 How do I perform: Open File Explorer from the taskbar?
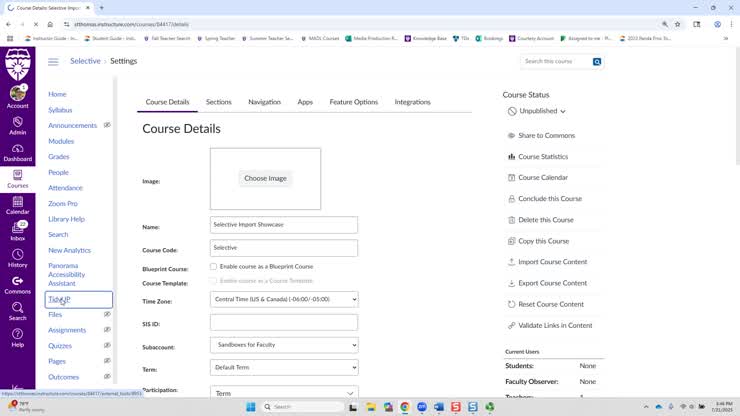click(371, 407)
